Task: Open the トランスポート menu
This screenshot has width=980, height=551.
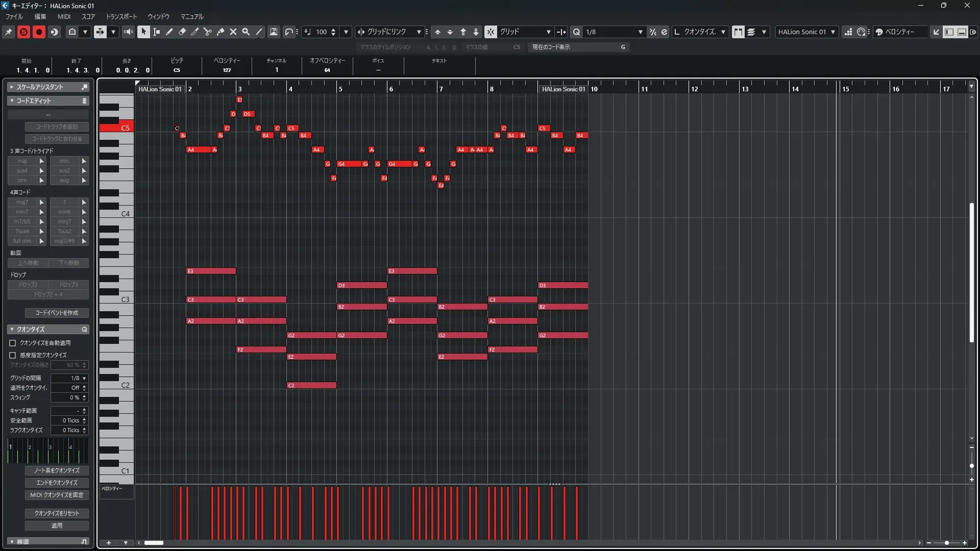Action: click(121, 16)
